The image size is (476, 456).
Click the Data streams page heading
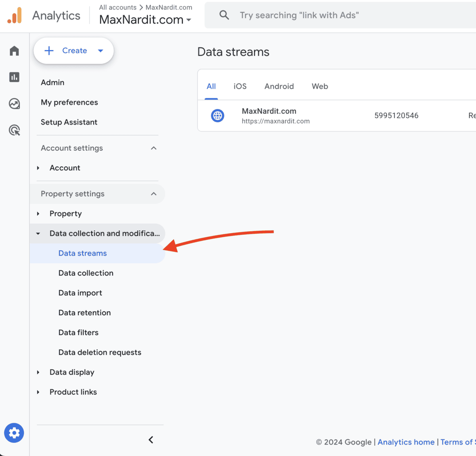233,52
